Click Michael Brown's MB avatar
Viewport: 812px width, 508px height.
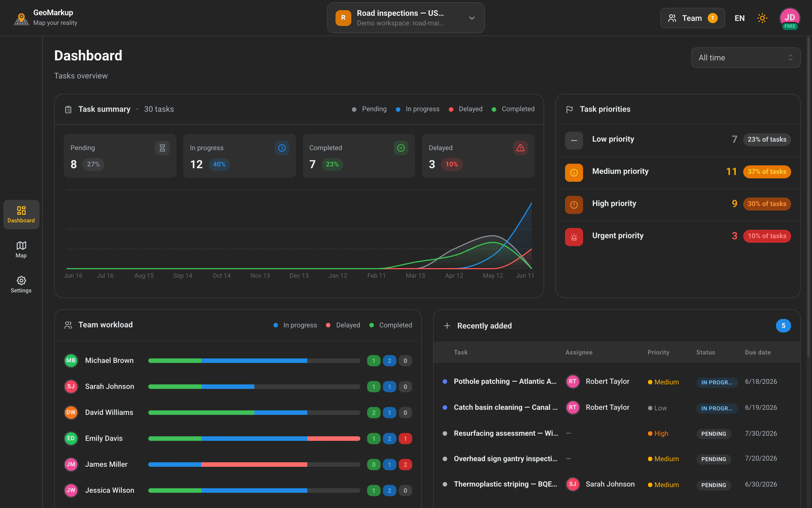[71, 361]
